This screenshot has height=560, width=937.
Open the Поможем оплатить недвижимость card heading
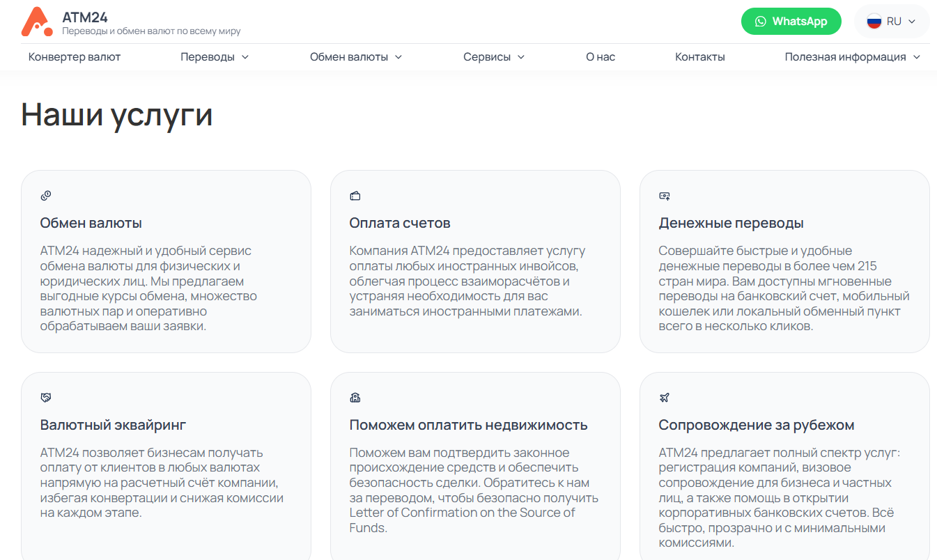(469, 425)
